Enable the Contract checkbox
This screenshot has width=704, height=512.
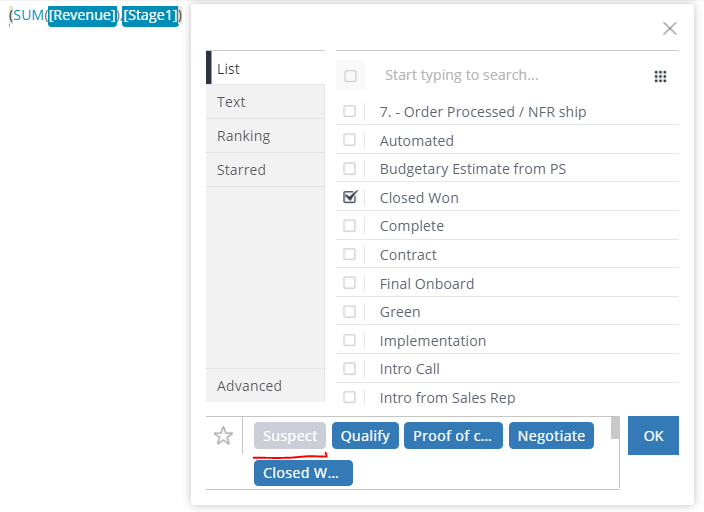point(349,254)
